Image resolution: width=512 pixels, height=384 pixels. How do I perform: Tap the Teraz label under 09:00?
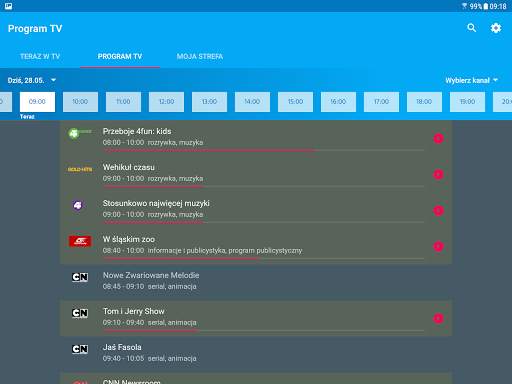click(27, 116)
